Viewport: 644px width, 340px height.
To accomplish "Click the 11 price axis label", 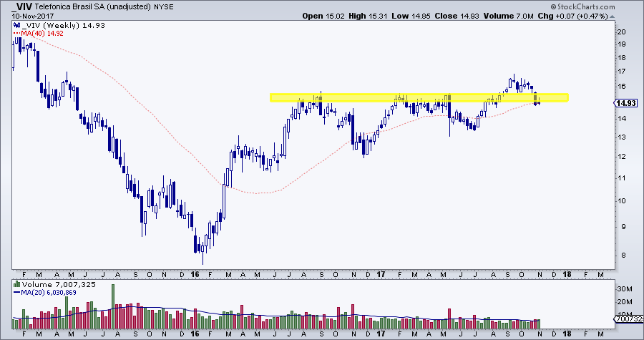I will [621, 178].
